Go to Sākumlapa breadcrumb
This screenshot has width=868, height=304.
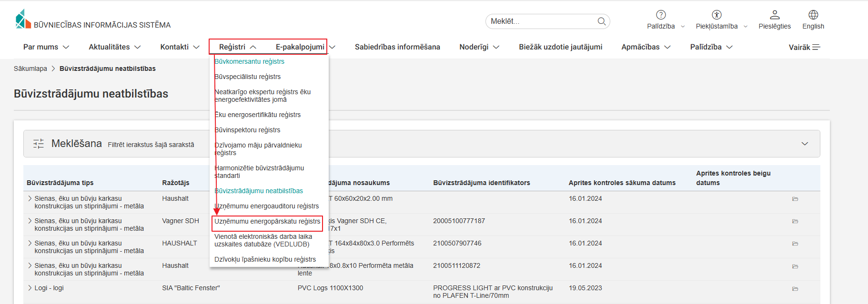pos(30,69)
